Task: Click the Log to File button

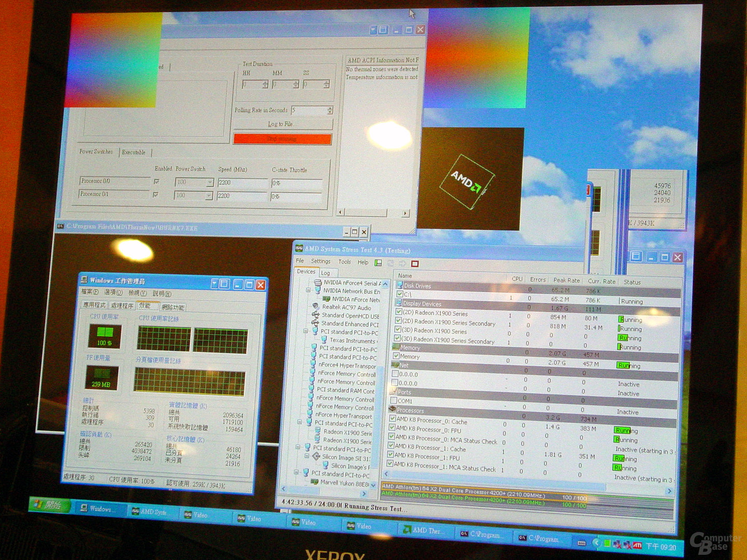Action: (283, 124)
